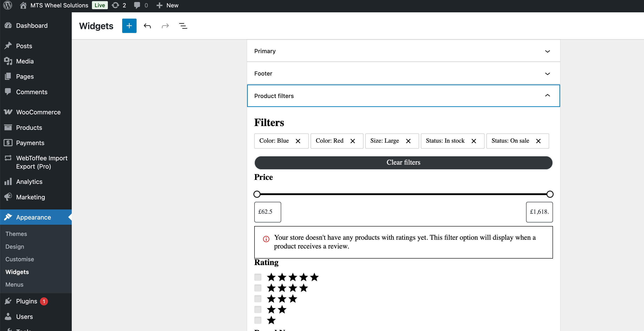Expand the Footer widget area
Viewport: 644px width, 331px height.
pyautogui.click(x=547, y=74)
